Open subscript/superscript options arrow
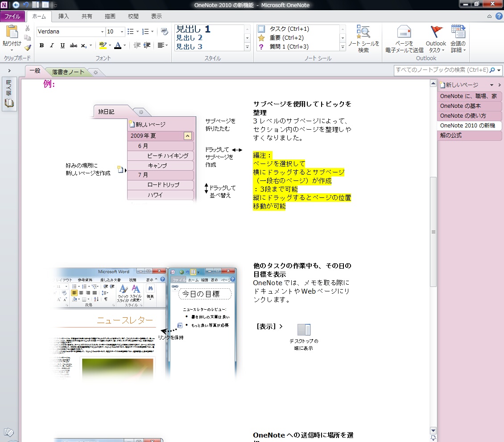The image size is (504, 442). point(91,45)
